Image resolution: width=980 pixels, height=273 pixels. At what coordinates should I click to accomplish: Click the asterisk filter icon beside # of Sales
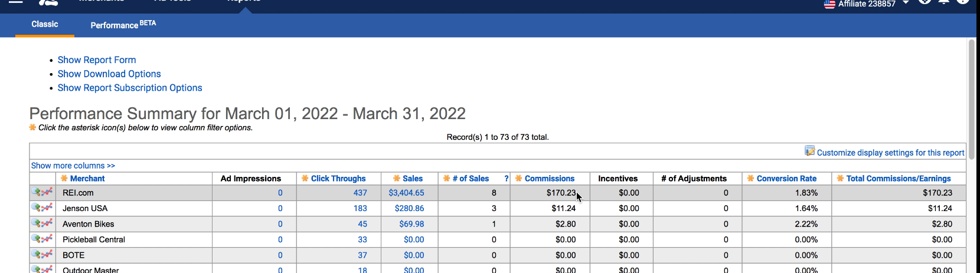[x=446, y=178]
